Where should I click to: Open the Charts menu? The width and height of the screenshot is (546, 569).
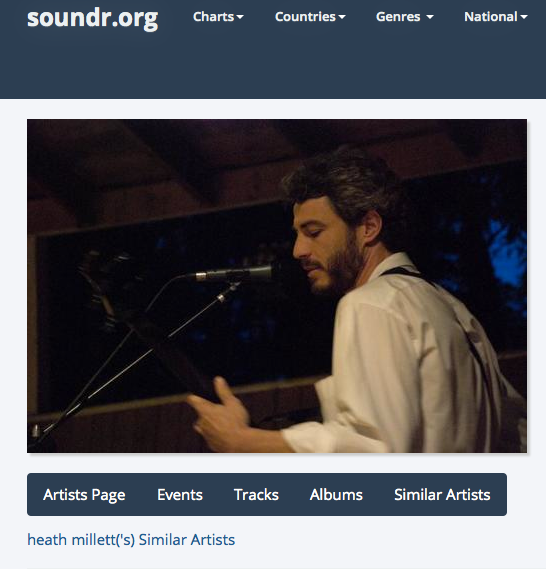click(218, 17)
